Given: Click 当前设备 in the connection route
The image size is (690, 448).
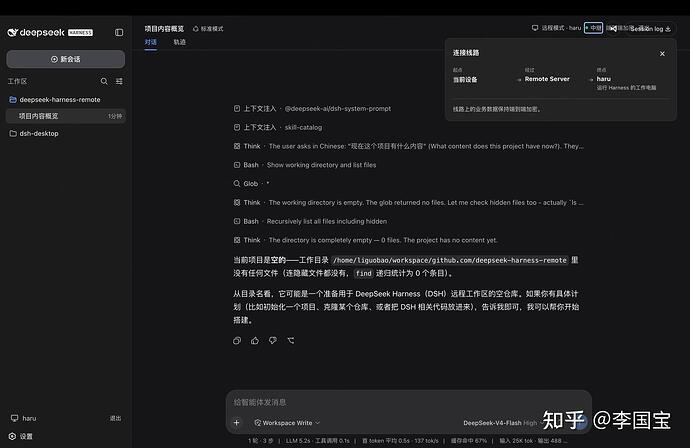Looking at the screenshot, I should pyautogui.click(x=465, y=80).
